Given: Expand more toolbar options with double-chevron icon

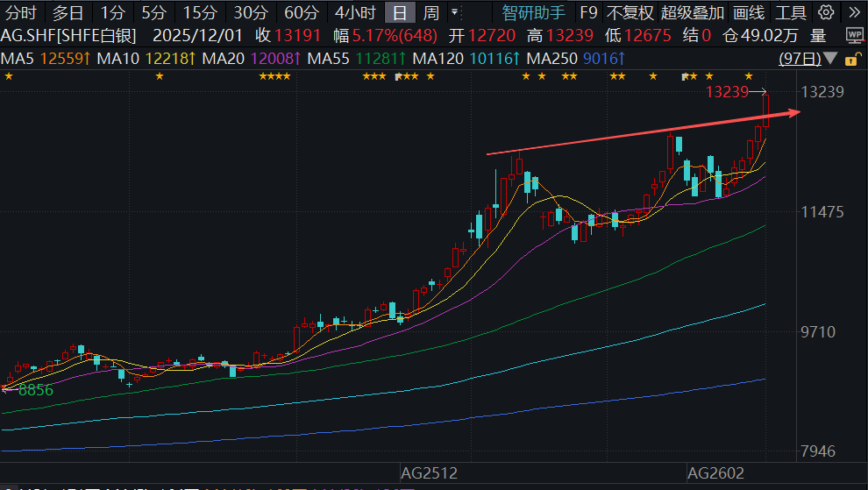Looking at the screenshot, I should pos(854,12).
